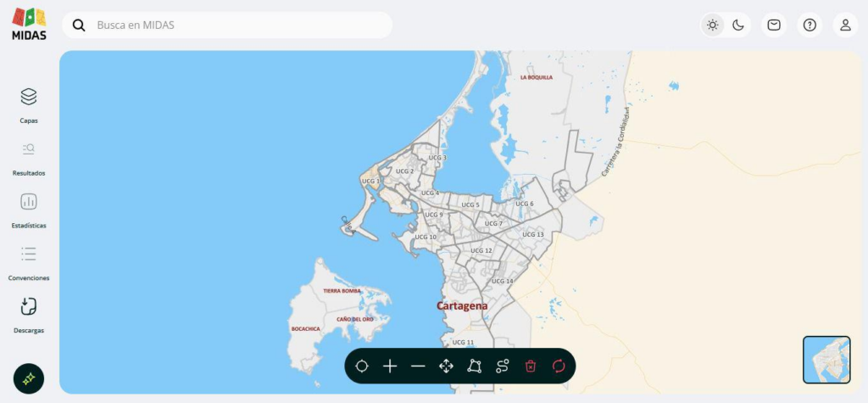Open the help question mark button
This screenshot has height=403, width=868.
pos(810,25)
